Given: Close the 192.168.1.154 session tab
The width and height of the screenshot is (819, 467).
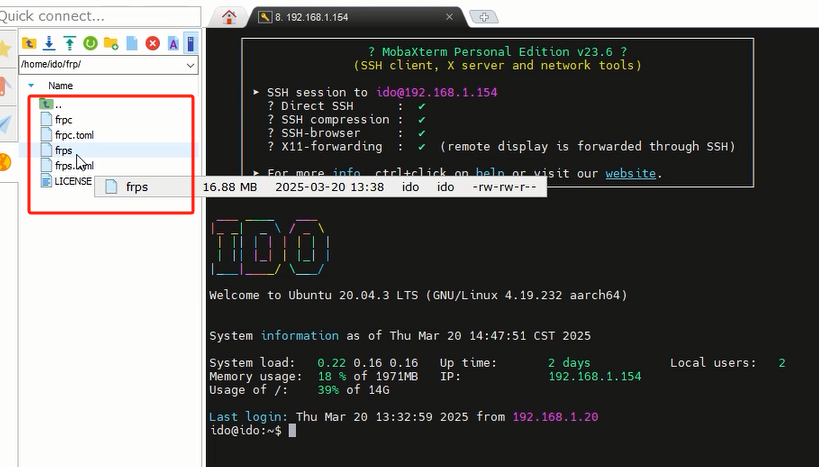Looking at the screenshot, I should pyautogui.click(x=449, y=17).
